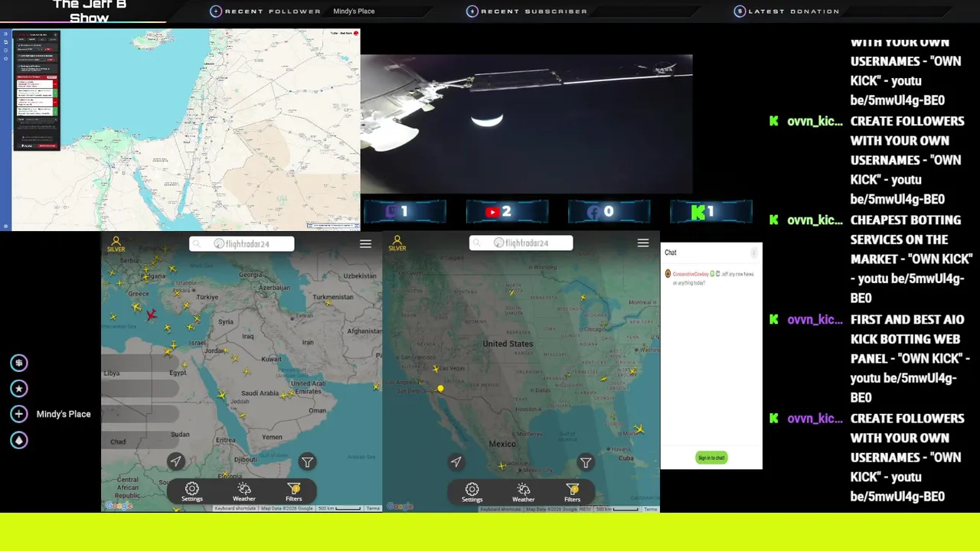Viewport: 980px width, 551px height.
Task: Open Settings on the Middle East flight map
Action: coord(192,492)
